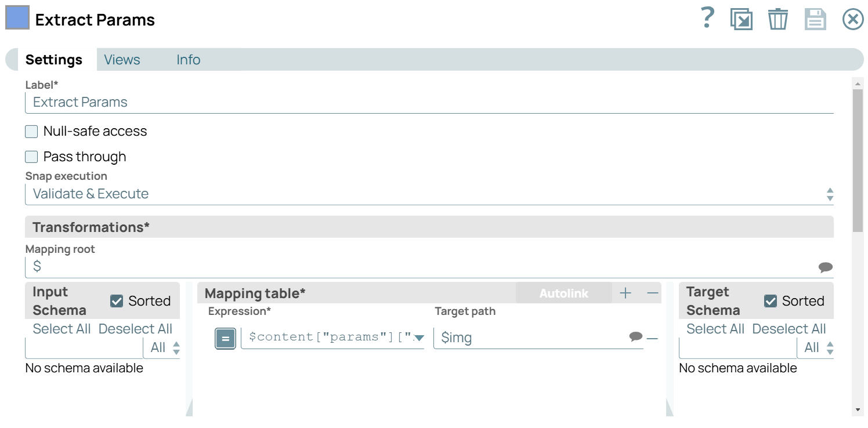The image size is (868, 428).
Task: Enable the Pass through checkbox
Action: (x=31, y=156)
